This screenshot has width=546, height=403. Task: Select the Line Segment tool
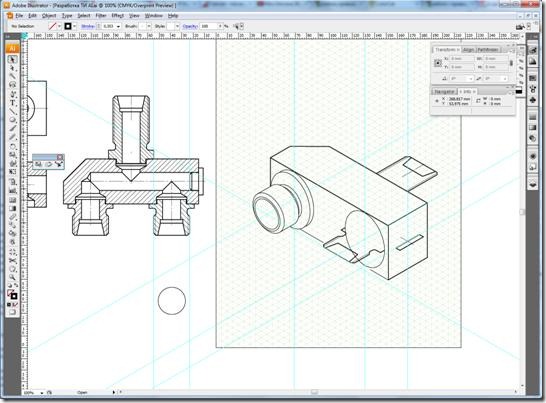(x=13, y=111)
